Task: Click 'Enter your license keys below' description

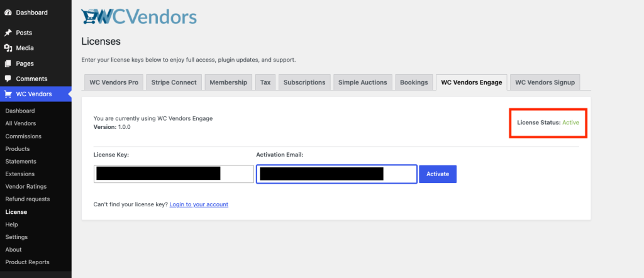Action: click(189, 60)
